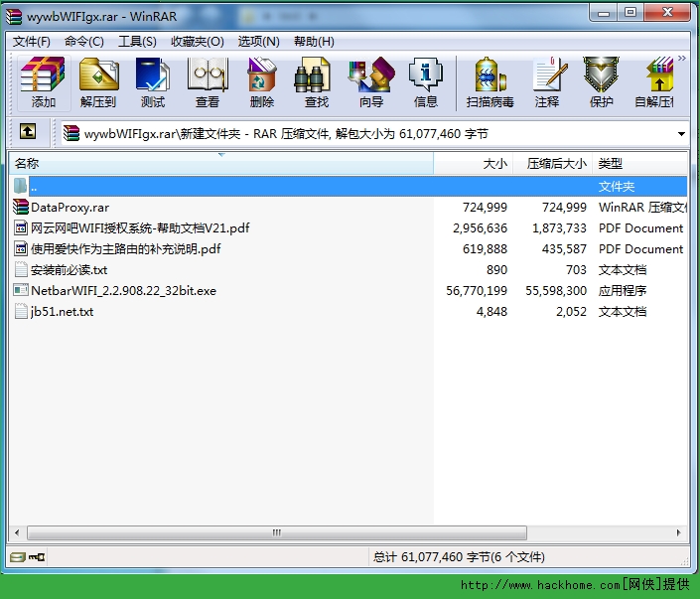Maximize the WinRAR window

(630, 13)
